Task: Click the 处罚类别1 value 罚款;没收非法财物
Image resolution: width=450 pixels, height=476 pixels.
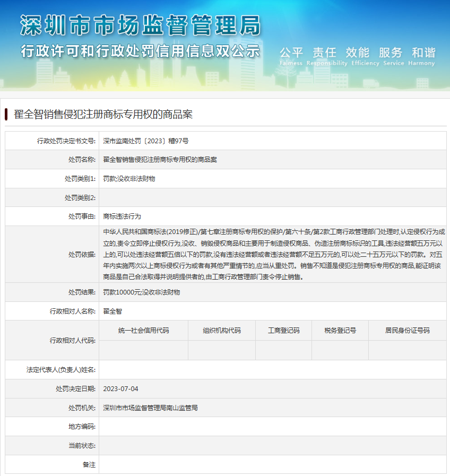Action: [129, 179]
